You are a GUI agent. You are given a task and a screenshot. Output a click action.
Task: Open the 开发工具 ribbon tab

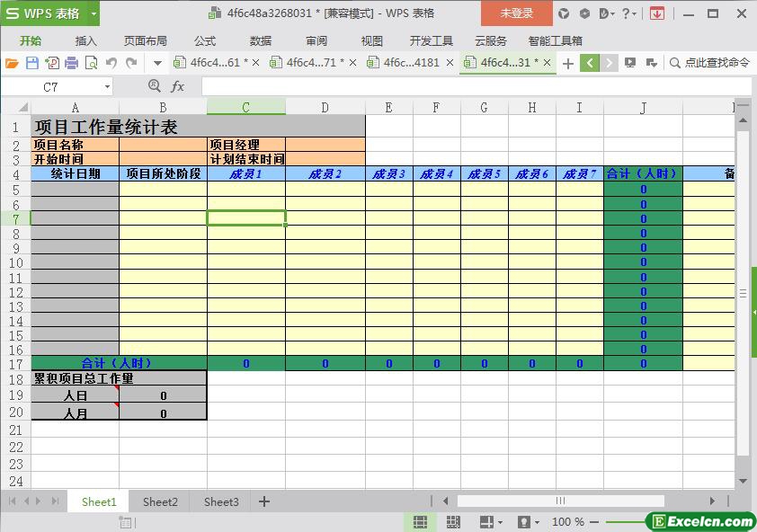click(432, 41)
